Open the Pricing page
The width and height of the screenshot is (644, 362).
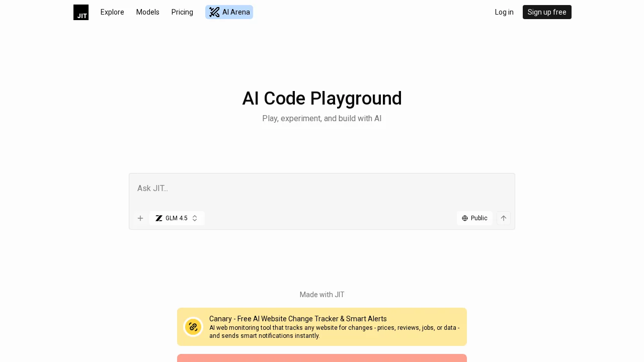click(x=182, y=12)
